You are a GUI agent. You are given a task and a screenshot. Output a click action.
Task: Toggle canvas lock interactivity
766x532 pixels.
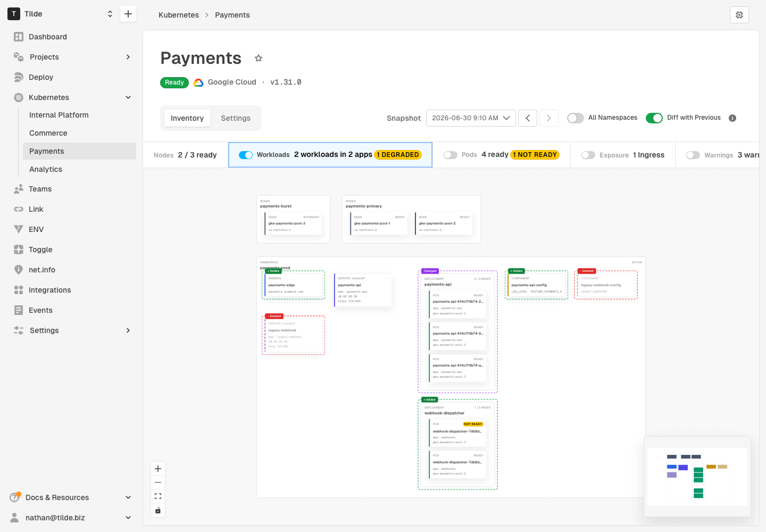click(x=158, y=510)
